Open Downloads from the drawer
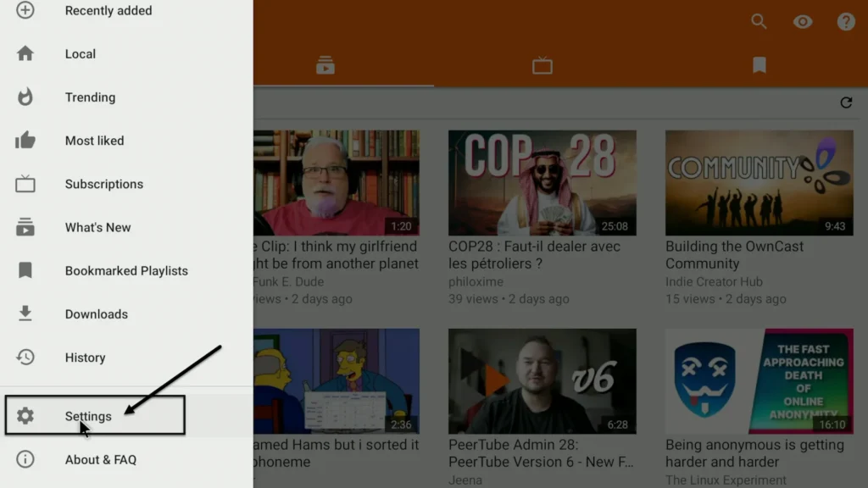Screen dimensions: 868x488 (x=127, y=313)
